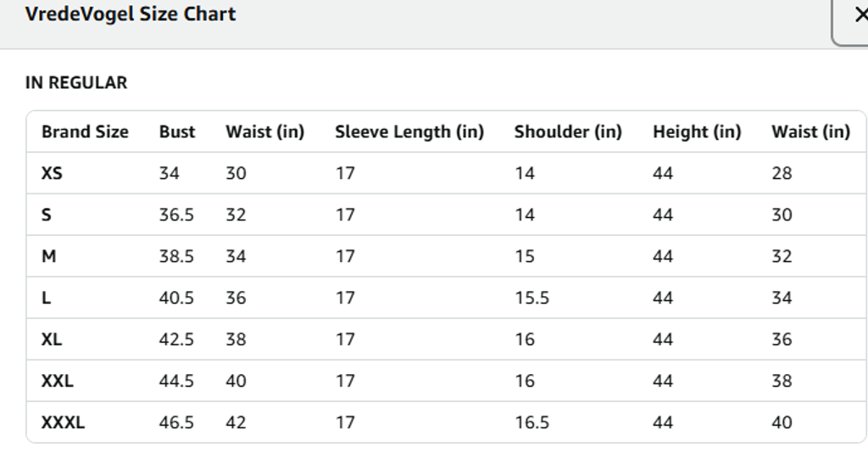The width and height of the screenshot is (868, 458).
Task: Click the Bust column header
Action: (x=177, y=131)
